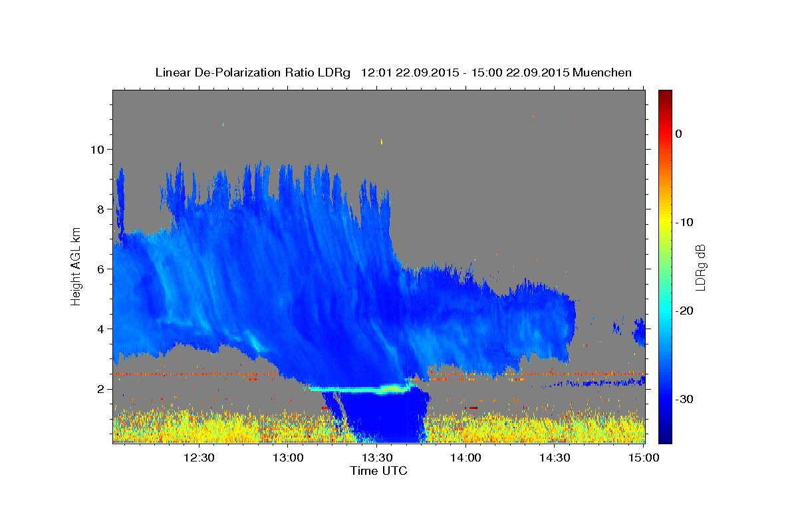Click the colorbar value -30
Image resolution: width=798 pixels, height=532 pixels.
tap(684, 399)
